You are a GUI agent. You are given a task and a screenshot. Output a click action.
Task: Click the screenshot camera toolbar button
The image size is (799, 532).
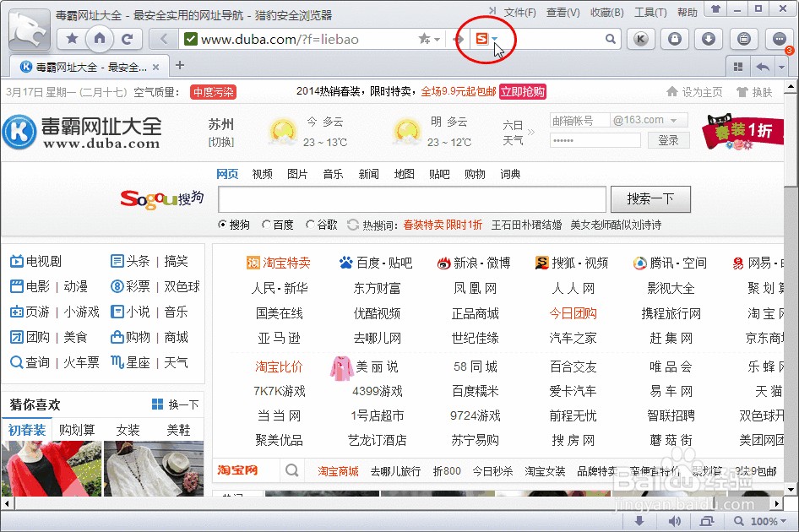pyautogui.click(x=744, y=39)
